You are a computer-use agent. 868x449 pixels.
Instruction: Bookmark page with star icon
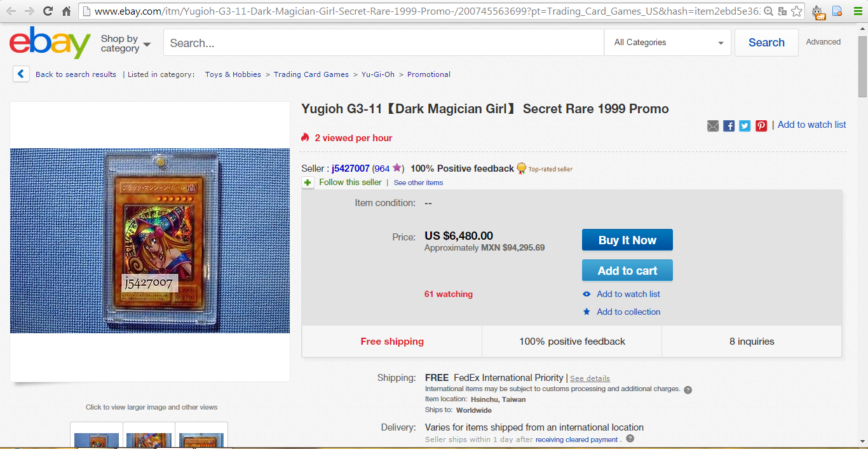796,11
